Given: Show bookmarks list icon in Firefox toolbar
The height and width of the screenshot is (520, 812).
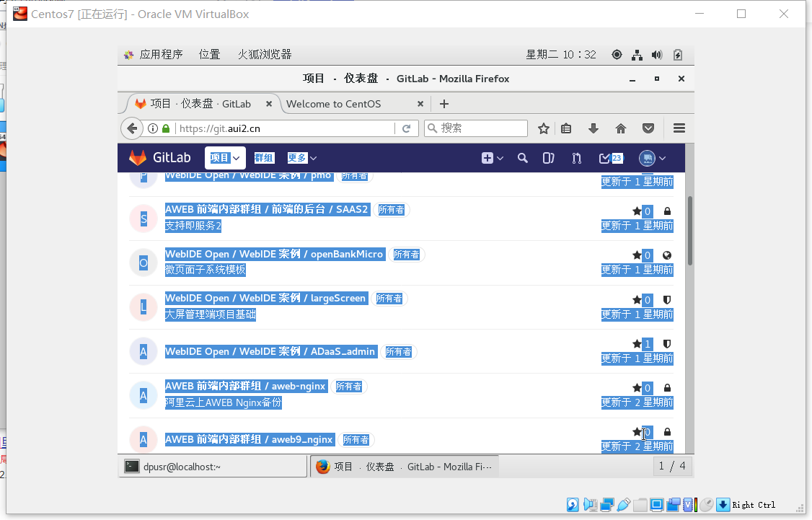Looking at the screenshot, I should click(566, 128).
